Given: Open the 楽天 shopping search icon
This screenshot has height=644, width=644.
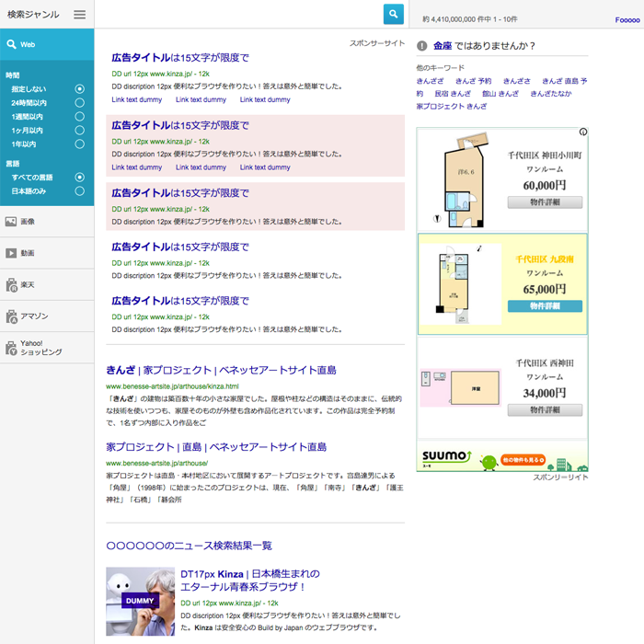Looking at the screenshot, I should pos(11,285).
